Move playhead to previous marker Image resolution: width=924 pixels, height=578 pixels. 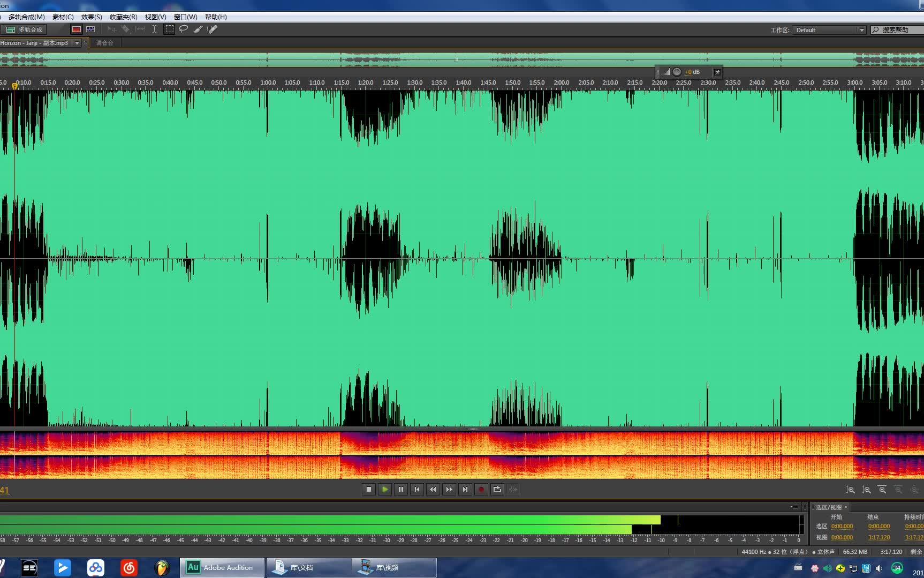click(416, 489)
